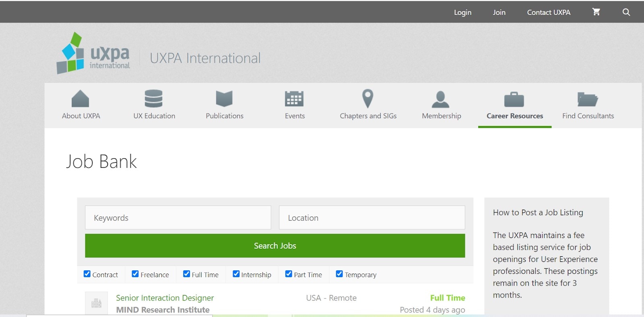Focus the Keywords input field
The height and width of the screenshot is (317, 644).
click(178, 218)
